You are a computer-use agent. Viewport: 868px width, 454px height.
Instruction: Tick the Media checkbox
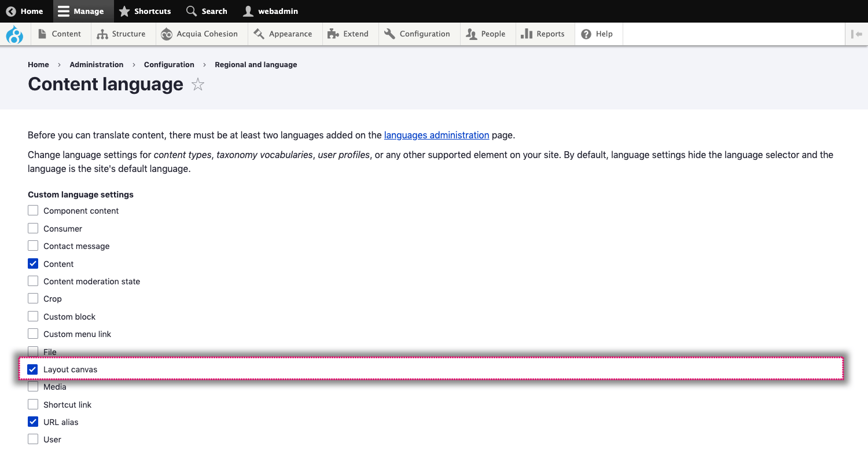tap(33, 386)
